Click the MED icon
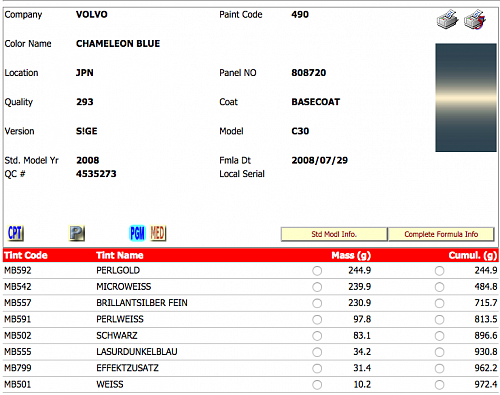500x395 pixels. (x=158, y=233)
